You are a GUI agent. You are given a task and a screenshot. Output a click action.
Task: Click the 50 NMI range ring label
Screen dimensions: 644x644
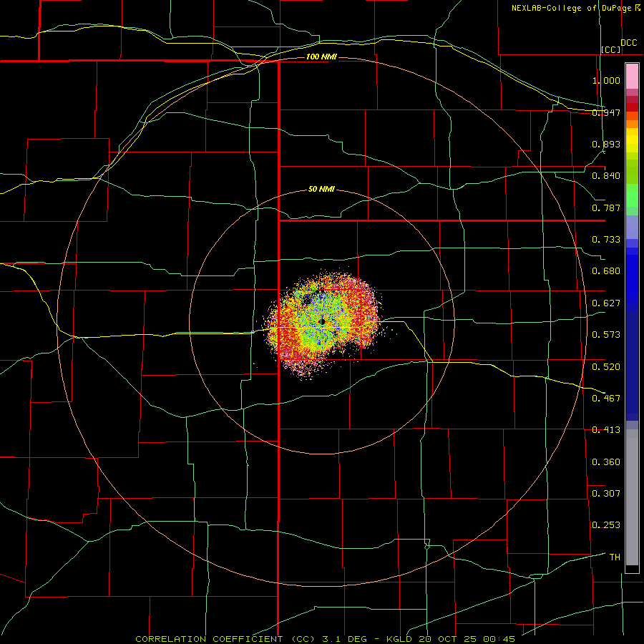pos(321,189)
